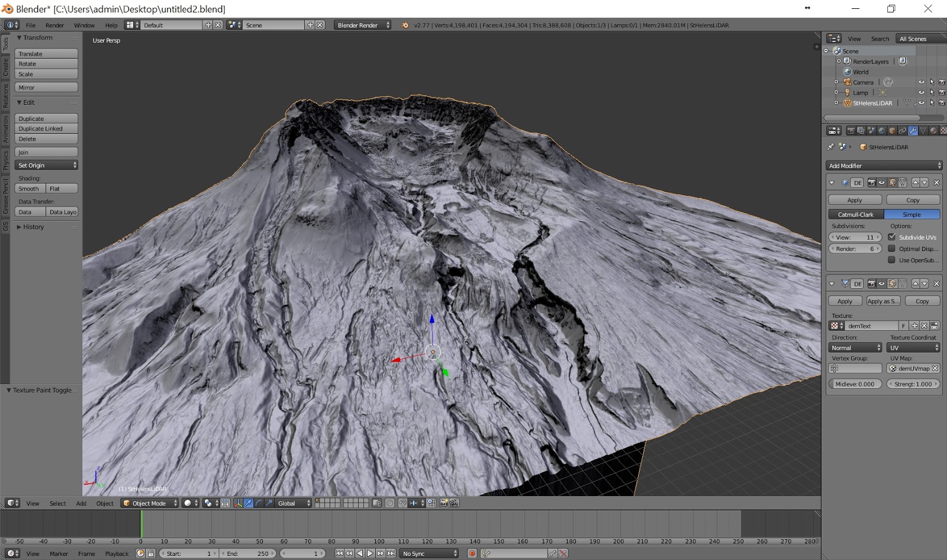
Task: Hide StHelensLiDAR using its eye icon
Action: [x=921, y=103]
